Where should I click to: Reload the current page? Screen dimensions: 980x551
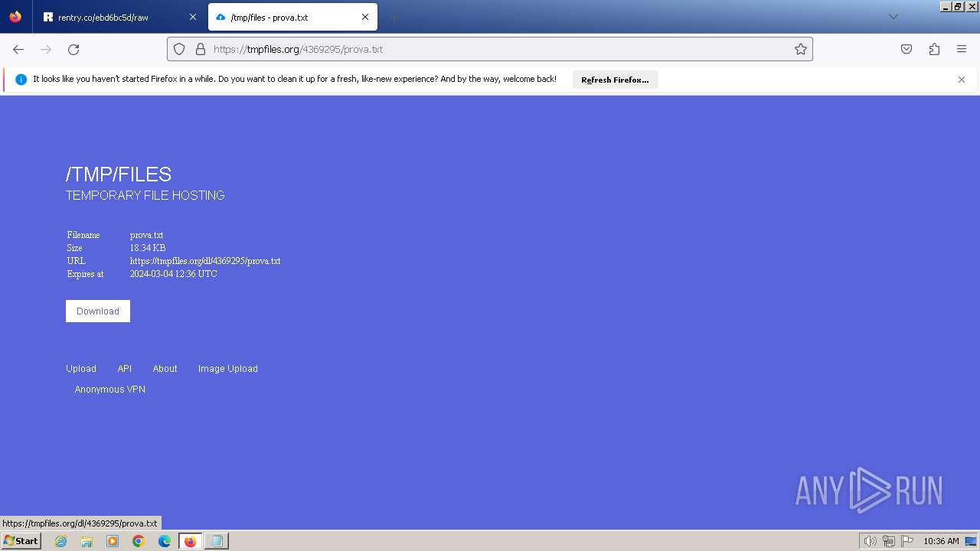(x=73, y=49)
